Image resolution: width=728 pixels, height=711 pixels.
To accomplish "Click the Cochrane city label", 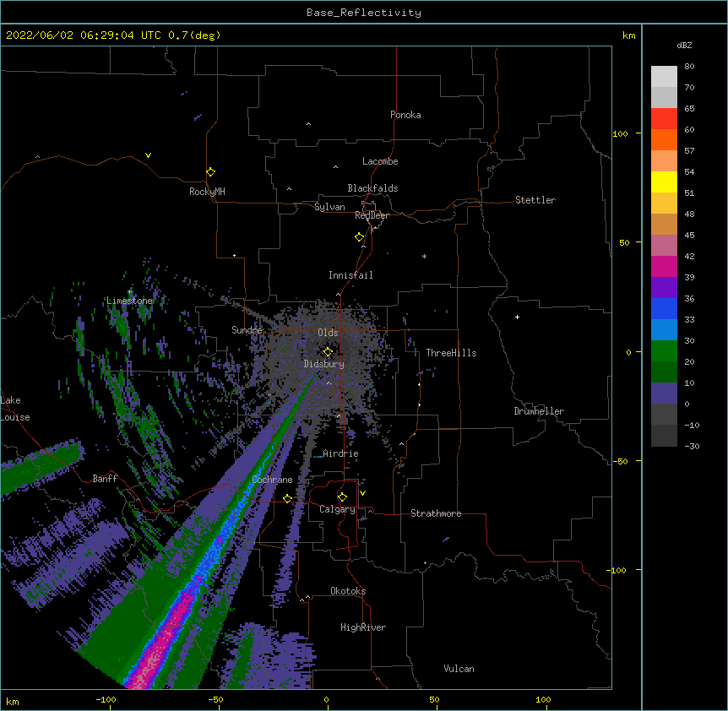I will tap(272, 480).
